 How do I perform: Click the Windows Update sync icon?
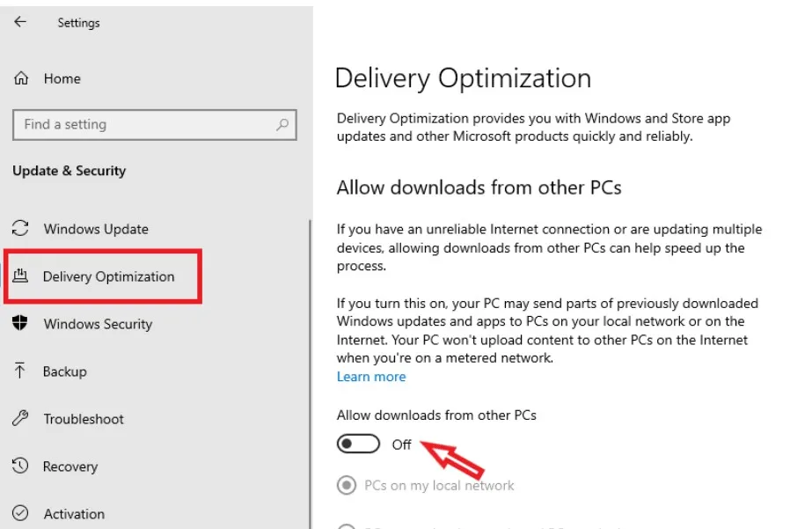(x=21, y=229)
